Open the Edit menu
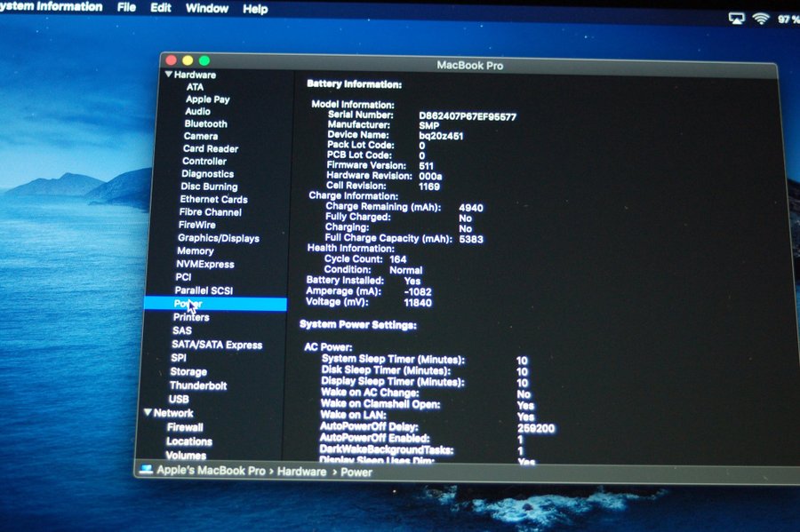Viewport: 800px width, 532px height. 161,8
